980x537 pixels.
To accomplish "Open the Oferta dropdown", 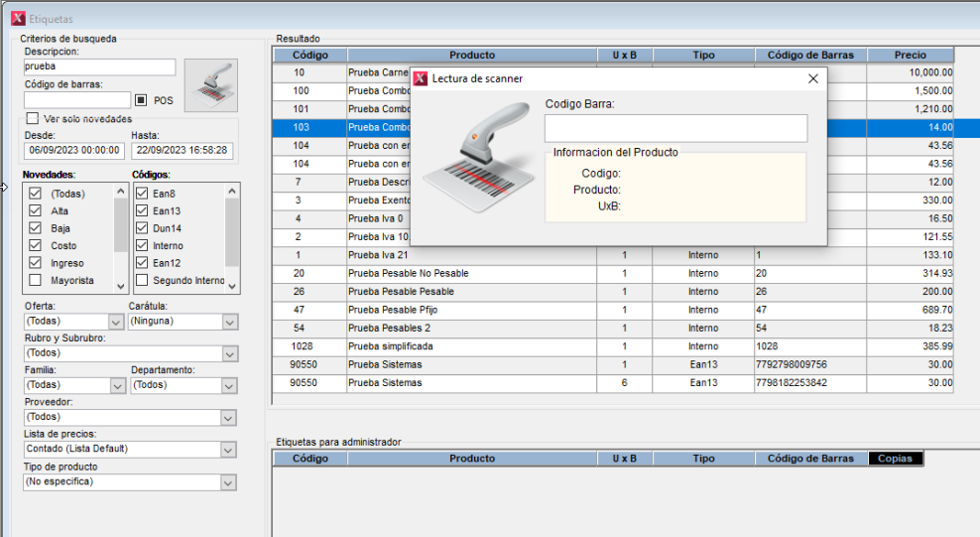I will [115, 322].
